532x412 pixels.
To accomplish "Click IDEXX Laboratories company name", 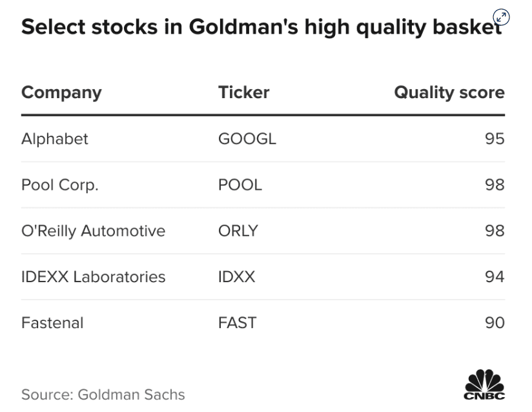I will tap(93, 276).
